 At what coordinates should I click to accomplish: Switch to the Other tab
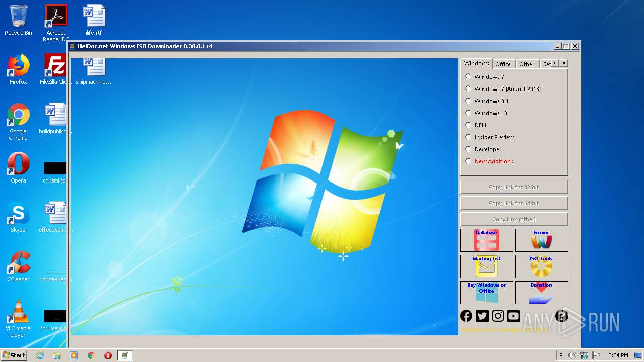527,64
